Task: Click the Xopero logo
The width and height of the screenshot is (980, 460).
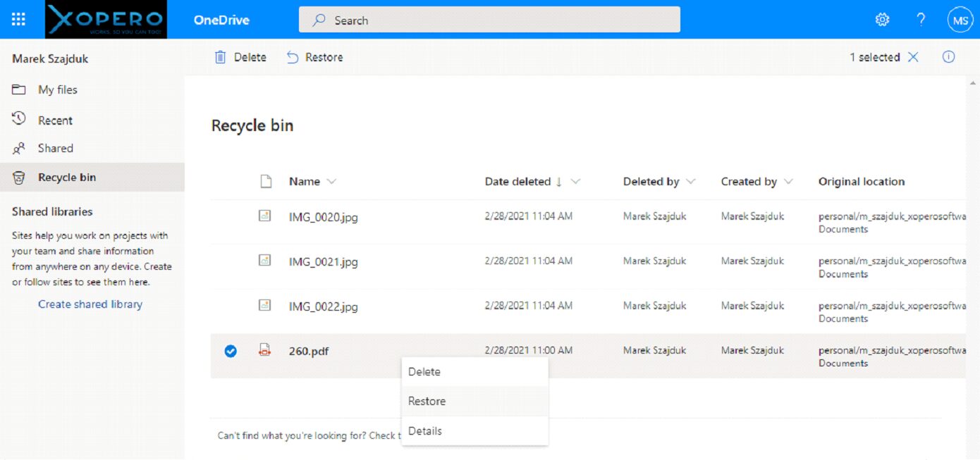Action: pyautogui.click(x=106, y=20)
